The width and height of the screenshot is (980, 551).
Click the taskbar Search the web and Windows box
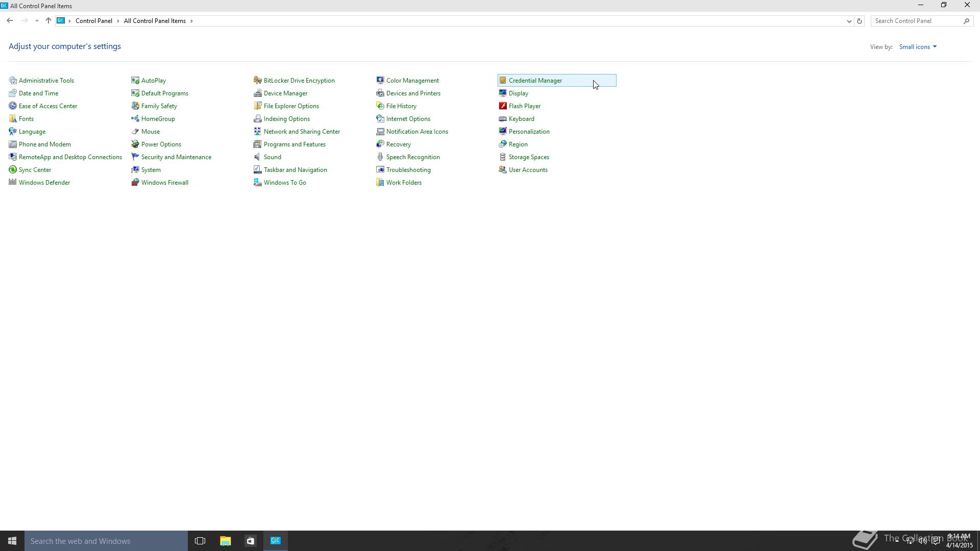point(106,541)
